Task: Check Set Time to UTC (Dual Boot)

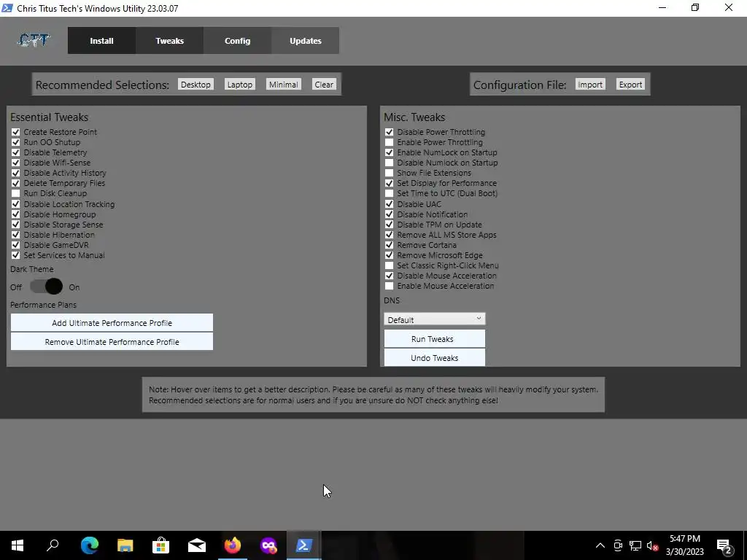Action: point(390,193)
